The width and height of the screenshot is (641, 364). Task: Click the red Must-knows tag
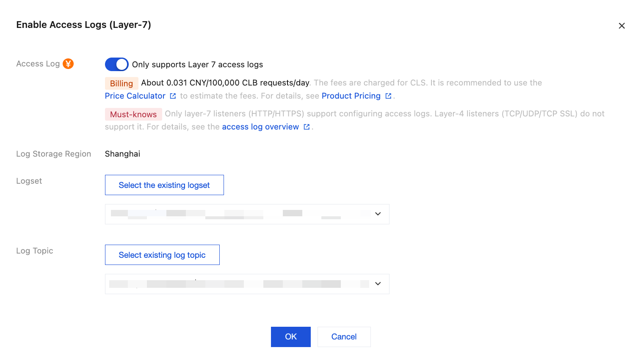click(x=133, y=114)
